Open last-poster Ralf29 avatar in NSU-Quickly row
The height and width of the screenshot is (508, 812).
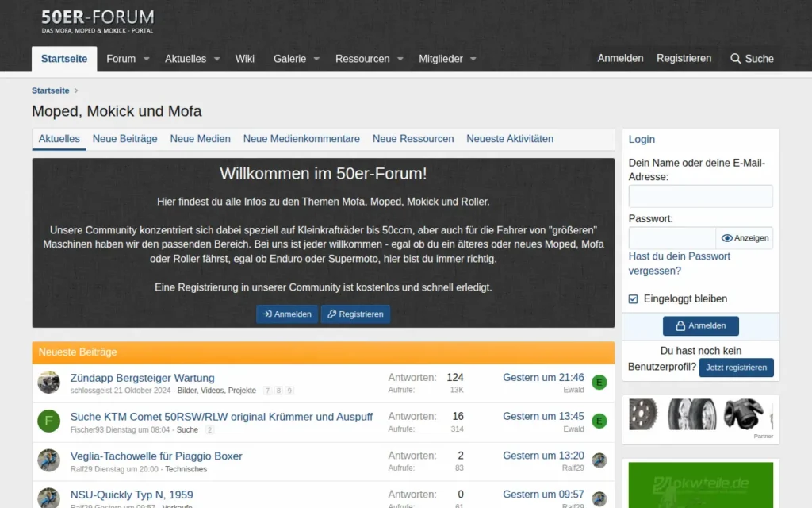[599, 498]
